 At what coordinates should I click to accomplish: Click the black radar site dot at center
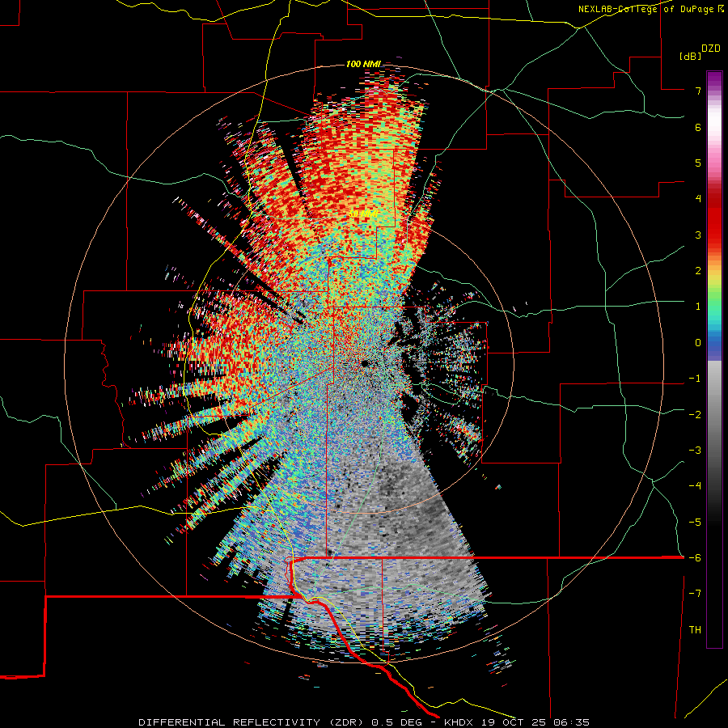pyautogui.click(x=365, y=363)
